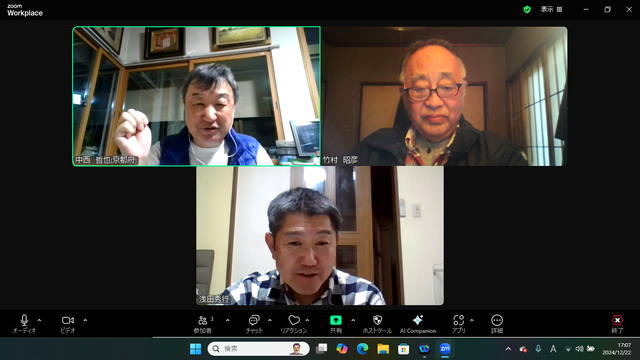Click the Zoom Workplace logo
Image resolution: width=640 pixels, height=360 pixels.
coord(25,10)
